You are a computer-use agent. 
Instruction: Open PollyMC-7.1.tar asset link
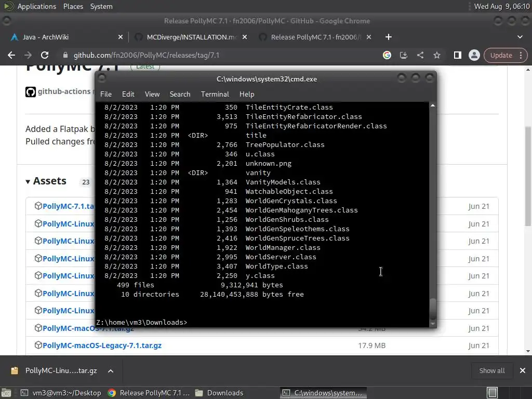pyautogui.click(x=69, y=206)
